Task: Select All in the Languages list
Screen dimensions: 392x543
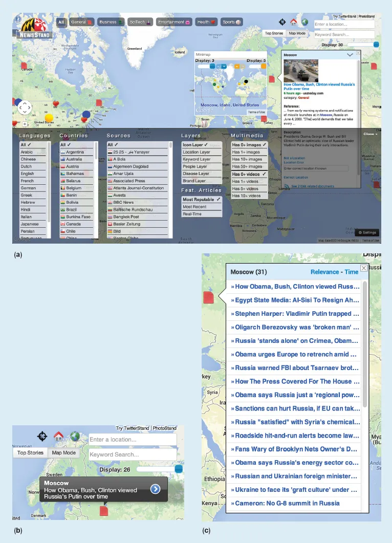Action: 33,145
